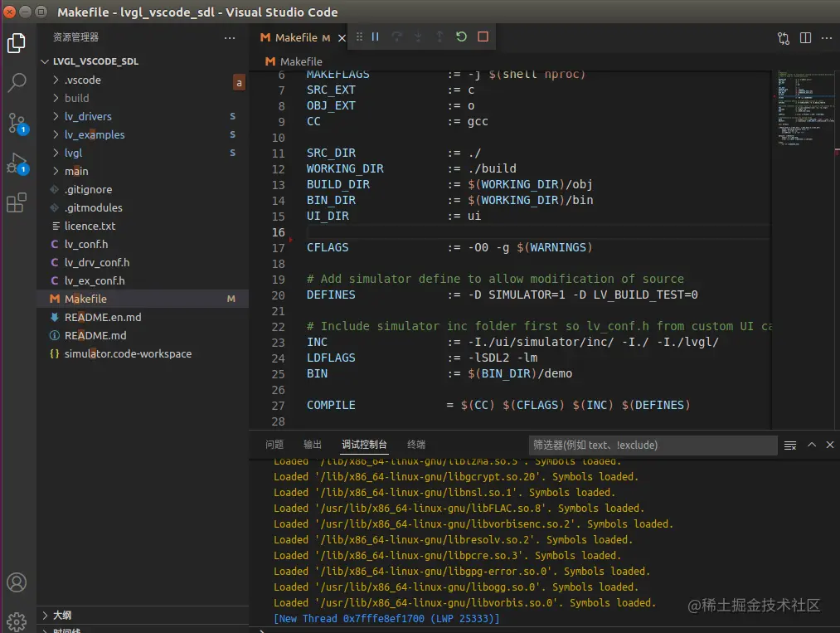This screenshot has height=633, width=840.
Task: Switch to the 问题 problems tab
Action: [x=274, y=445]
